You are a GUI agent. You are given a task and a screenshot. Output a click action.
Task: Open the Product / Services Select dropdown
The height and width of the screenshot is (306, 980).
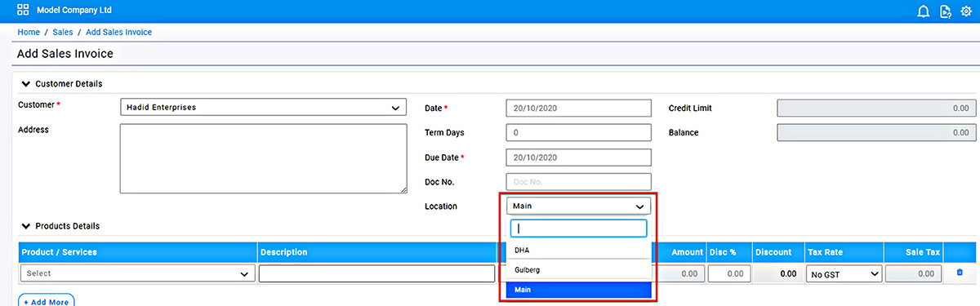click(137, 274)
